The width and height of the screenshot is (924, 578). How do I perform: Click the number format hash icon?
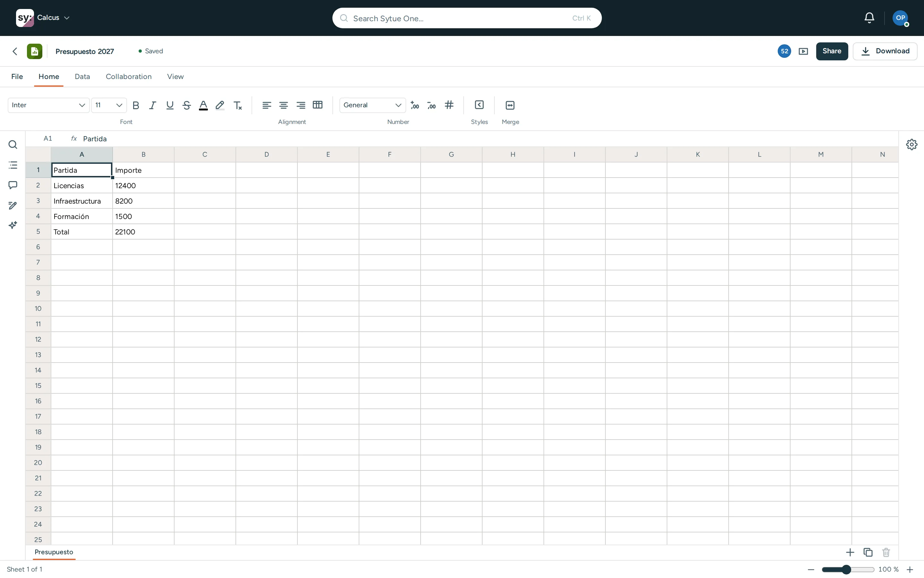pos(449,105)
